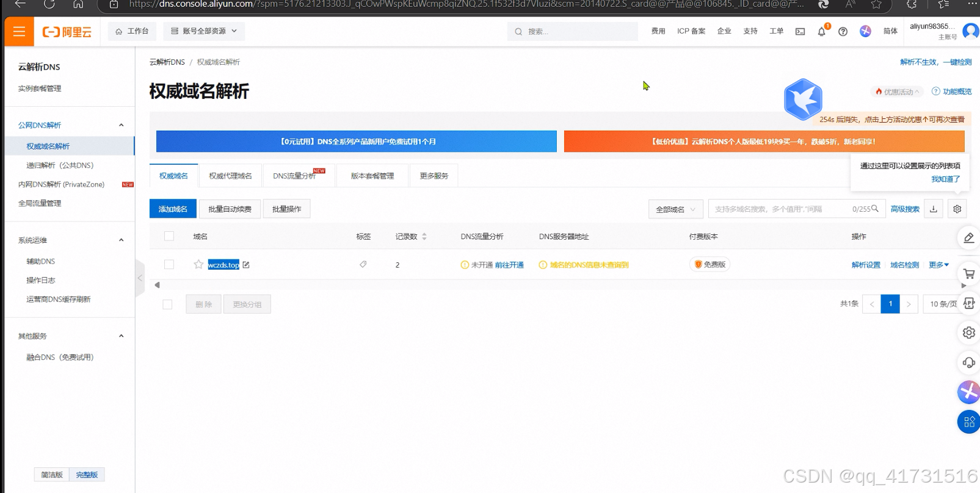Click the 批量操作 button
Screen dimensions: 980x493
287,209
